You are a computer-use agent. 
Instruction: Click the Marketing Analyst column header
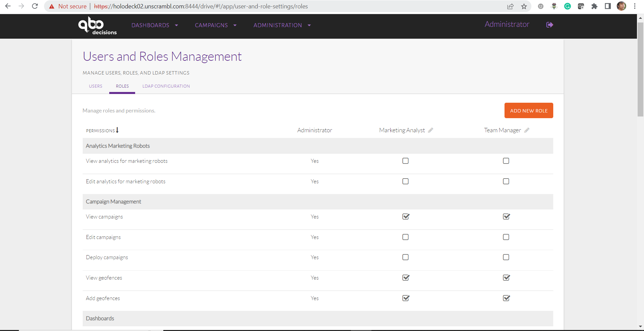coord(402,130)
